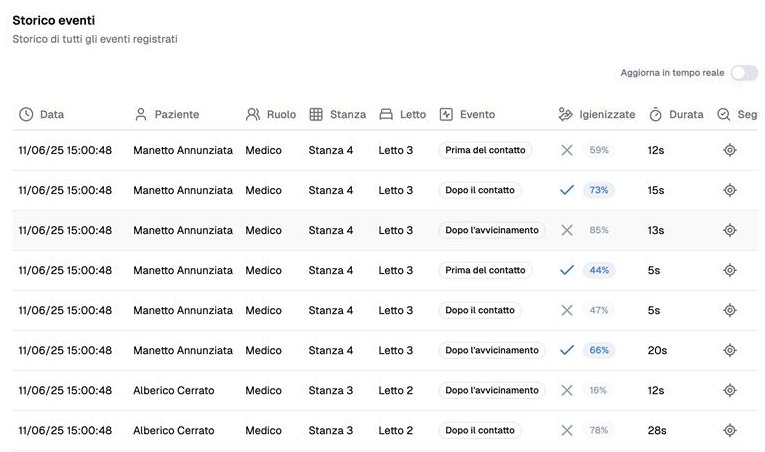Toggle the Aggiorna in tempo reale switch
This screenshot has height=452, width=765.
(744, 73)
